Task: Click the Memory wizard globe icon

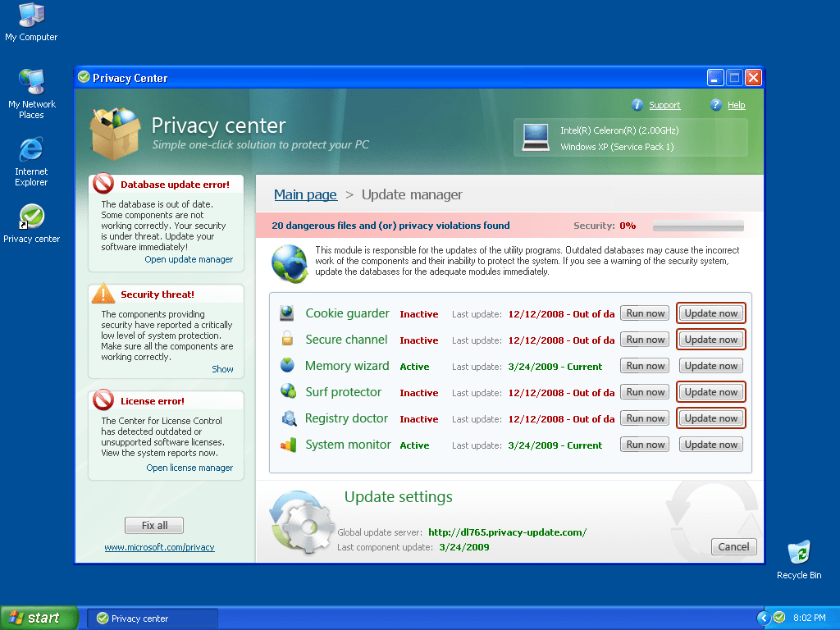Action: (x=287, y=366)
